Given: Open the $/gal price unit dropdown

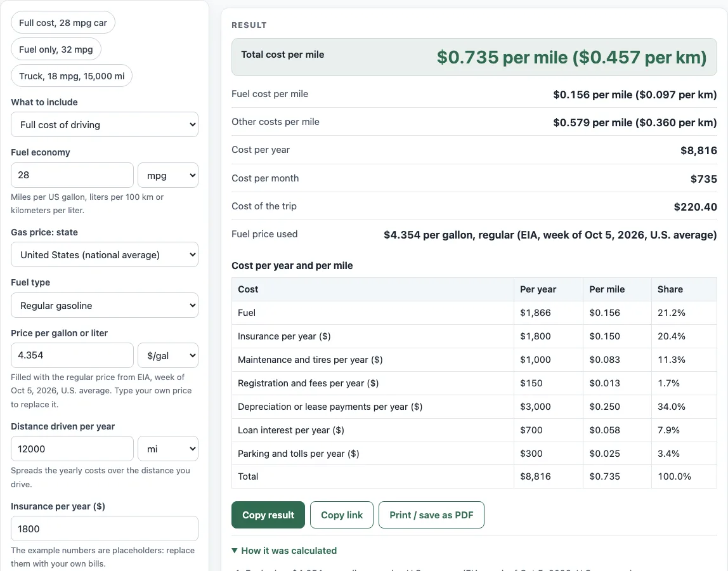Looking at the screenshot, I should click(x=168, y=355).
